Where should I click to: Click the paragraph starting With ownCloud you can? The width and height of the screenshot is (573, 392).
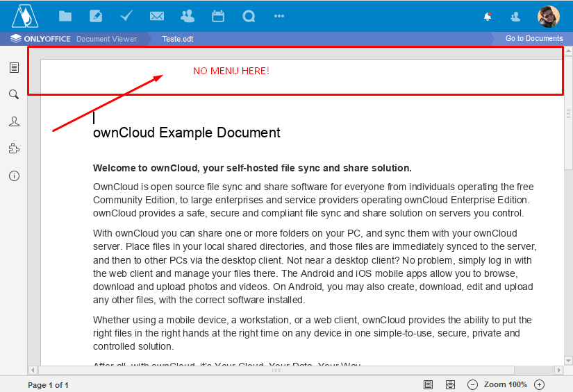tap(315, 266)
